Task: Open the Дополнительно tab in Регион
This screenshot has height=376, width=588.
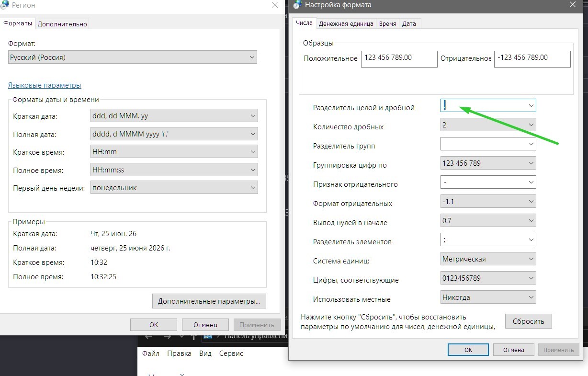Action: click(62, 24)
